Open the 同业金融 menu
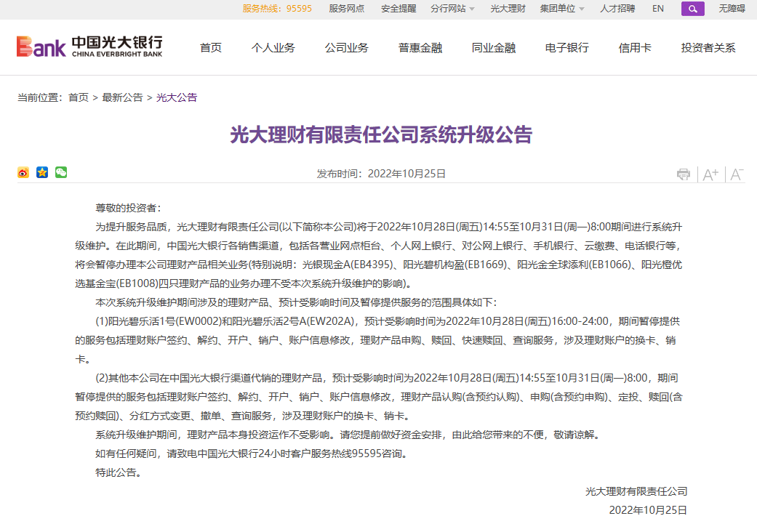The height and width of the screenshot is (532, 757). [x=494, y=48]
